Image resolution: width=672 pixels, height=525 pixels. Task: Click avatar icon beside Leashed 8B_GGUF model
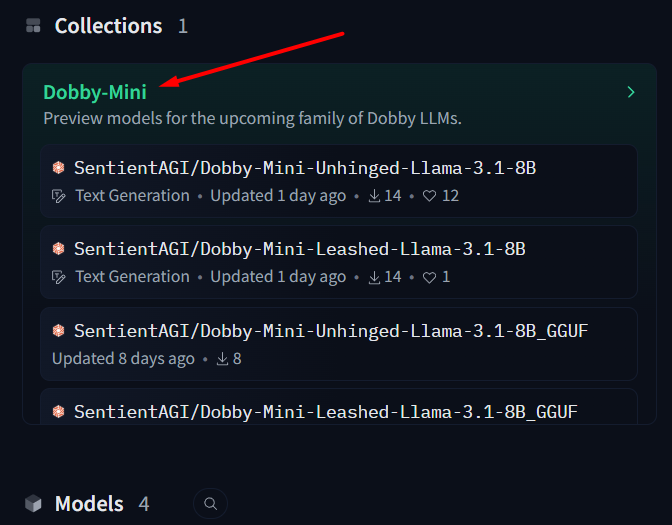coord(58,412)
